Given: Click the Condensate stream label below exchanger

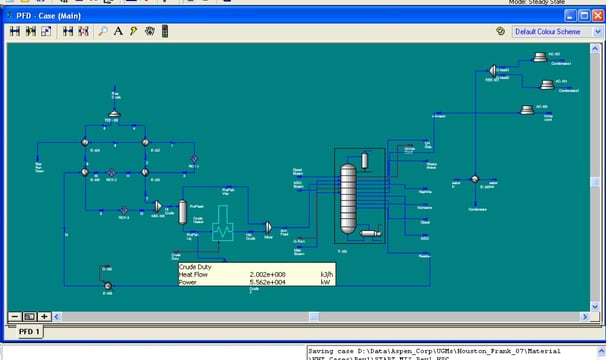Looking at the screenshot, I should pyautogui.click(x=477, y=210).
